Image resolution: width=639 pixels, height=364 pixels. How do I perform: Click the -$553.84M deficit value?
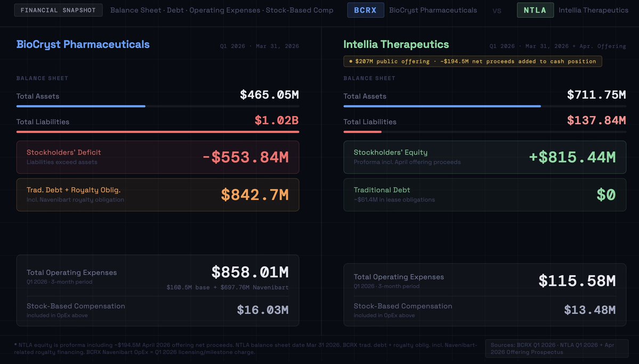[245, 157]
